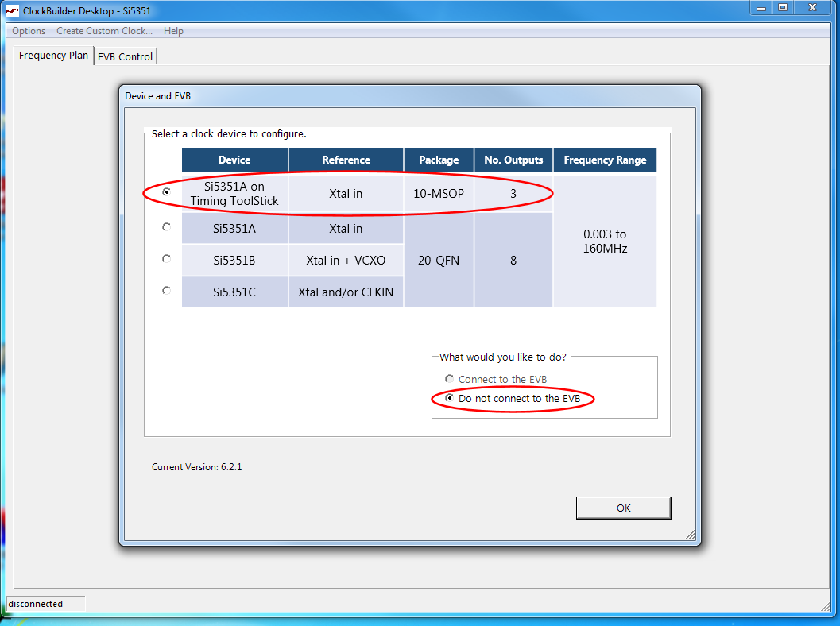Screen dimensions: 840x626
Task: Switch to the Frequency Plan tab
Action: (x=53, y=56)
